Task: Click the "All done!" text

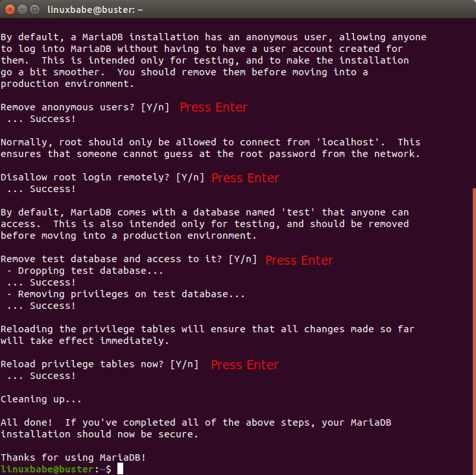Action: tap(26, 423)
